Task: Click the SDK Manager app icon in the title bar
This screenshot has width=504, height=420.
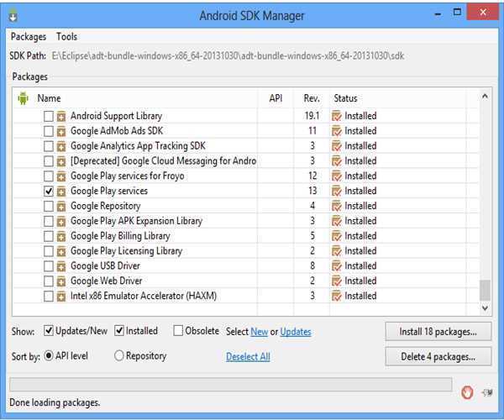Action: 13,15
